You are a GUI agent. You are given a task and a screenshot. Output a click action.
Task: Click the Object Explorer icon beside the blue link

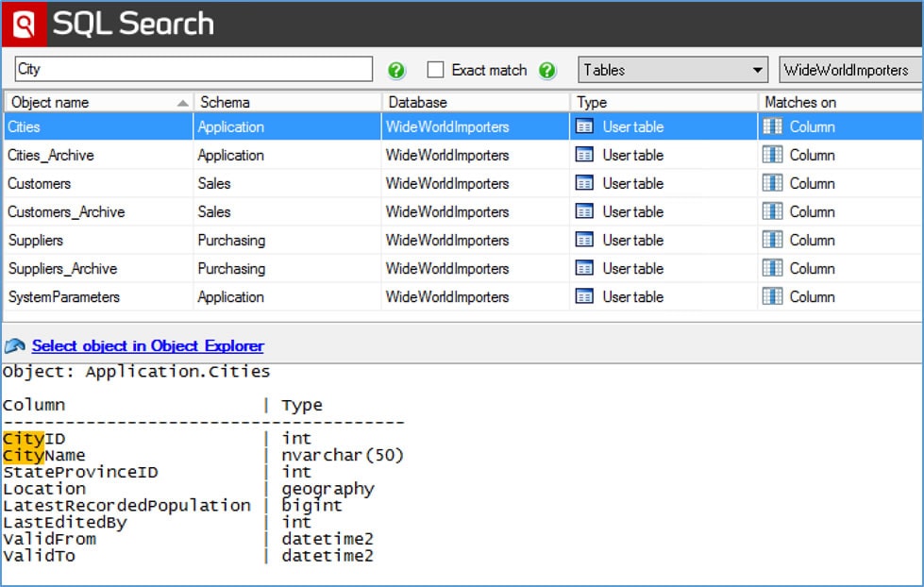pos(15,345)
